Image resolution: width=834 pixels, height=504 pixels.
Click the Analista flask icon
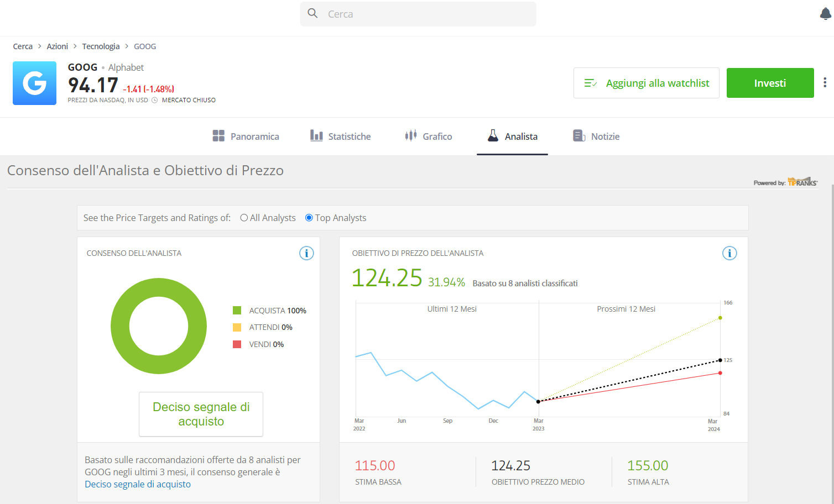(x=493, y=135)
